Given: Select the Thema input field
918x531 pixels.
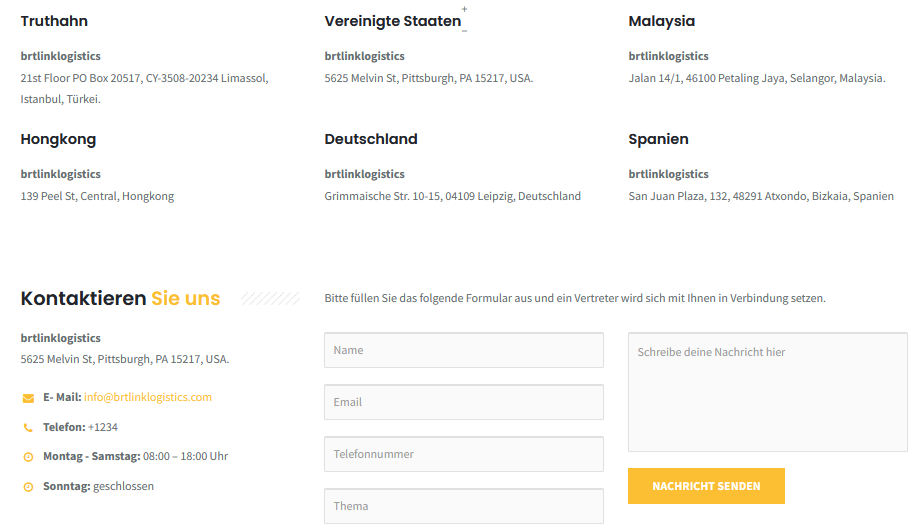Looking at the screenshot, I should pos(464,506).
